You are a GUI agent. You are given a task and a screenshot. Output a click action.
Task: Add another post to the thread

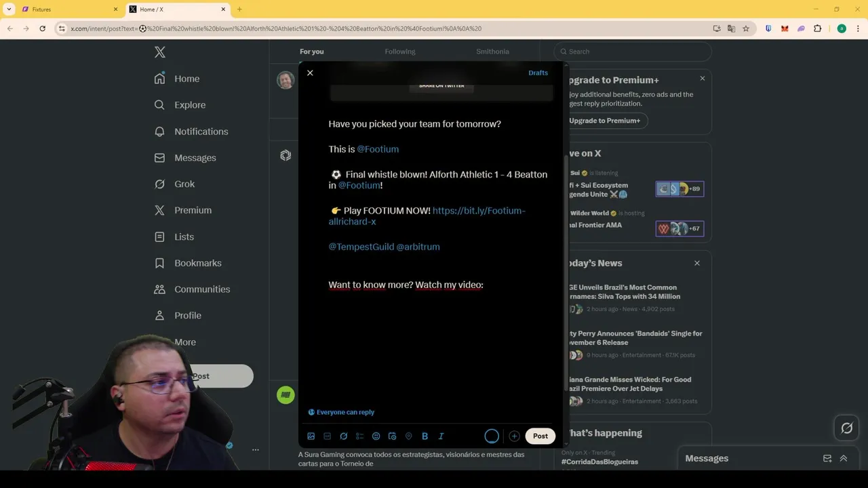pyautogui.click(x=514, y=436)
